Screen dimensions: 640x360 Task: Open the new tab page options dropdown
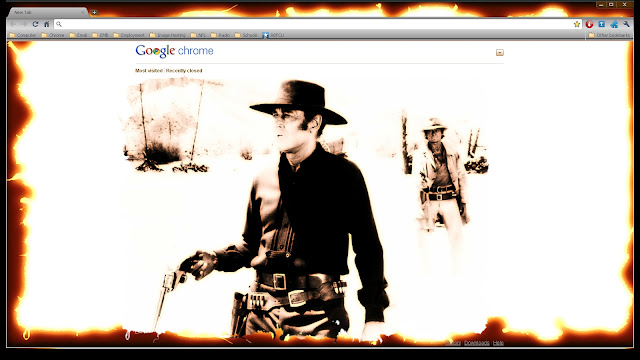(x=500, y=53)
